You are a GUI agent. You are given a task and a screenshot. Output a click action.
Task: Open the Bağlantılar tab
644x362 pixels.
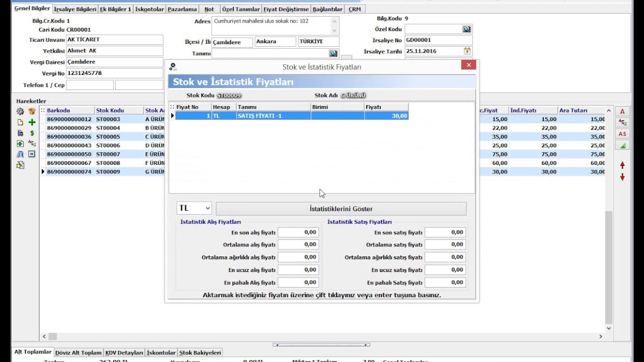328,9
